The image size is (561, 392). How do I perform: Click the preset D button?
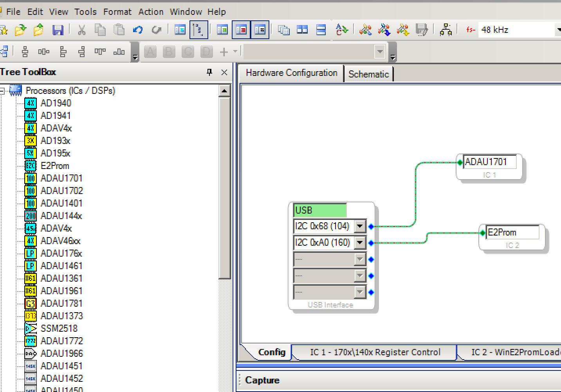tap(206, 51)
